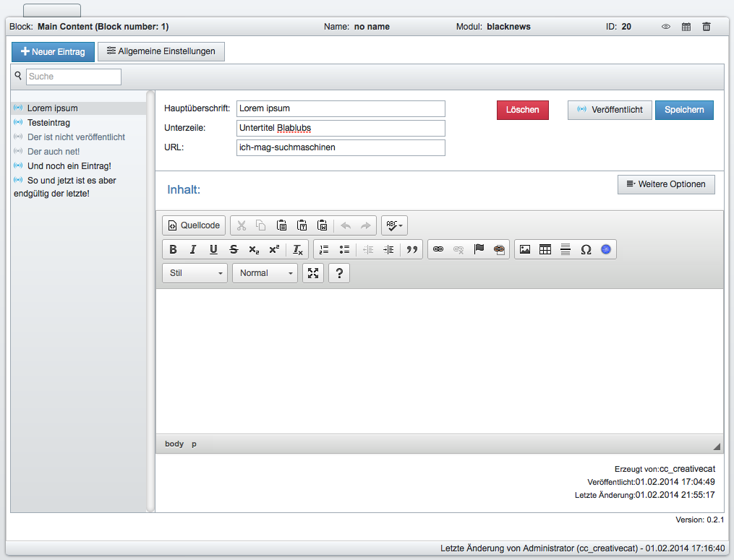Click the anchor flag icon
The width and height of the screenshot is (734, 560).
point(479,249)
